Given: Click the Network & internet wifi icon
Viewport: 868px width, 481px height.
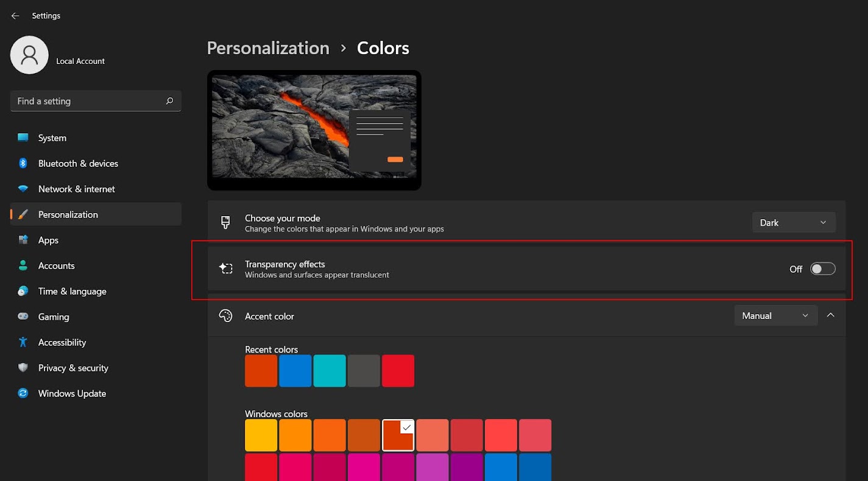Looking at the screenshot, I should point(23,189).
